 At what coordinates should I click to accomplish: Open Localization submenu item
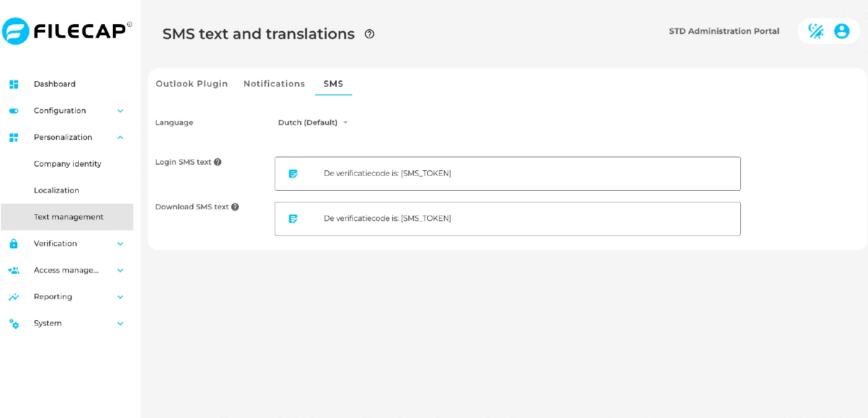[56, 191]
